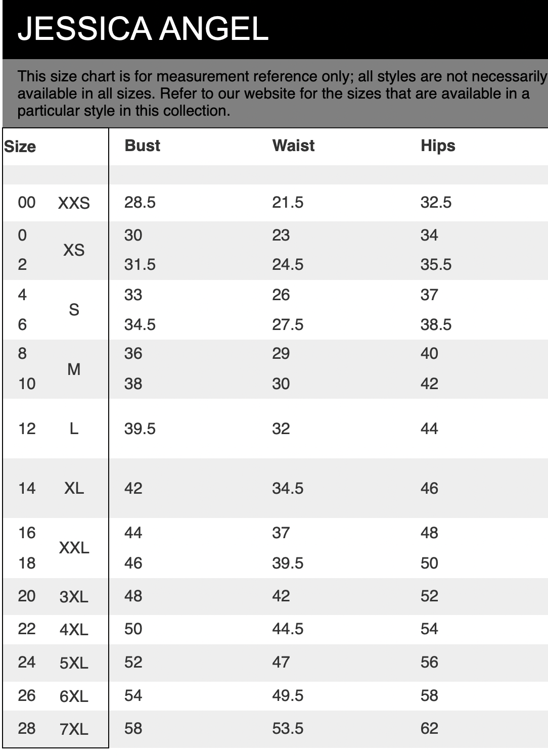The image size is (548, 756).
Task: Click the 7XL size label
Action: point(74,729)
